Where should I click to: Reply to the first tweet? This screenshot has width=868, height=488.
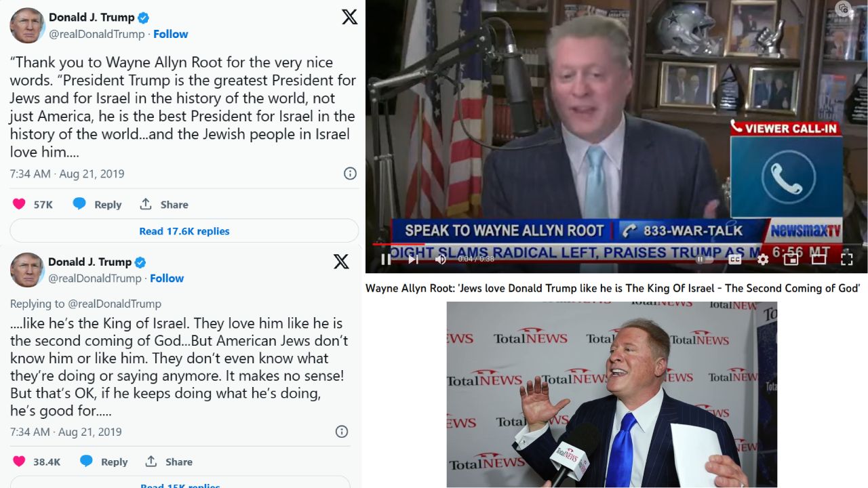[x=97, y=204]
